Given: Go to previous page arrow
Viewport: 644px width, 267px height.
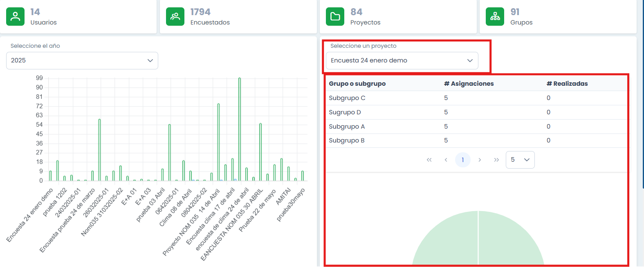Looking at the screenshot, I should pos(446,160).
